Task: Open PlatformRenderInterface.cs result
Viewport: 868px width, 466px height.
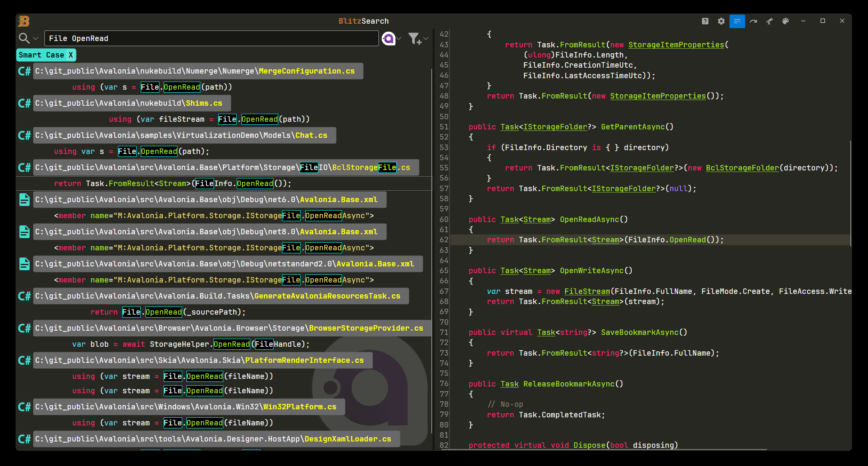Action: coord(203,360)
